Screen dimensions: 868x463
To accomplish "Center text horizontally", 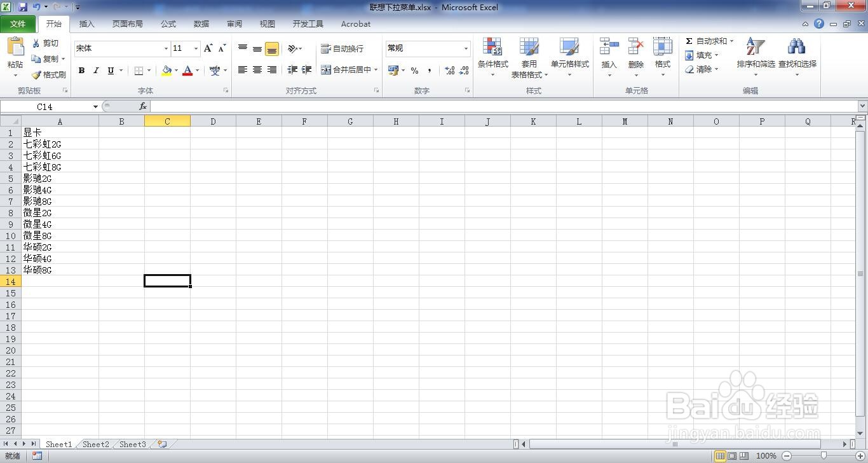I will [x=257, y=70].
